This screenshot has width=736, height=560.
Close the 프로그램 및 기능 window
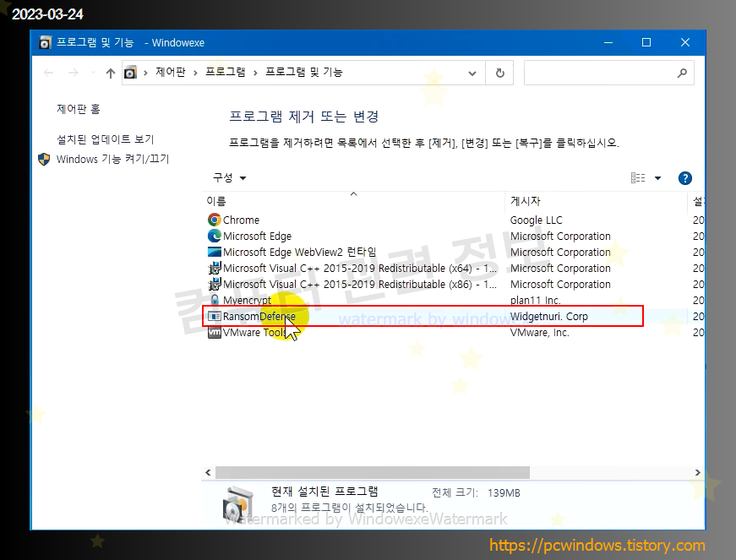pos(685,43)
